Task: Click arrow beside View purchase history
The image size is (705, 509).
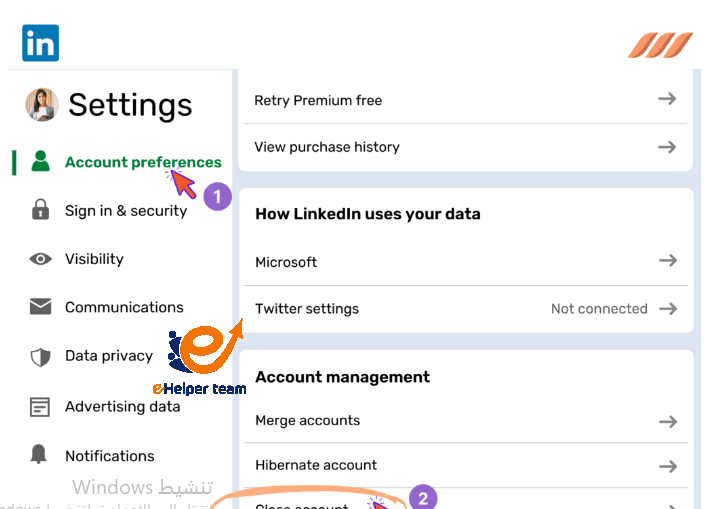Action: pyautogui.click(x=667, y=147)
